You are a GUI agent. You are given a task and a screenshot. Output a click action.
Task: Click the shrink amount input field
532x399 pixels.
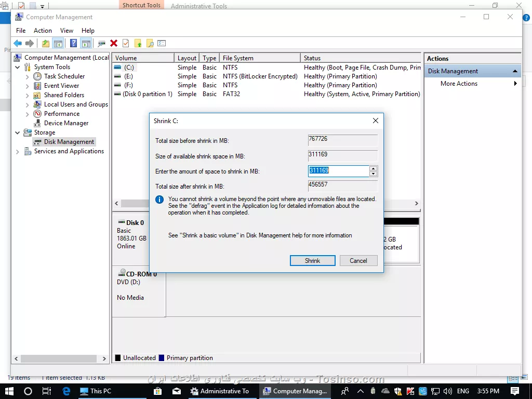338,170
